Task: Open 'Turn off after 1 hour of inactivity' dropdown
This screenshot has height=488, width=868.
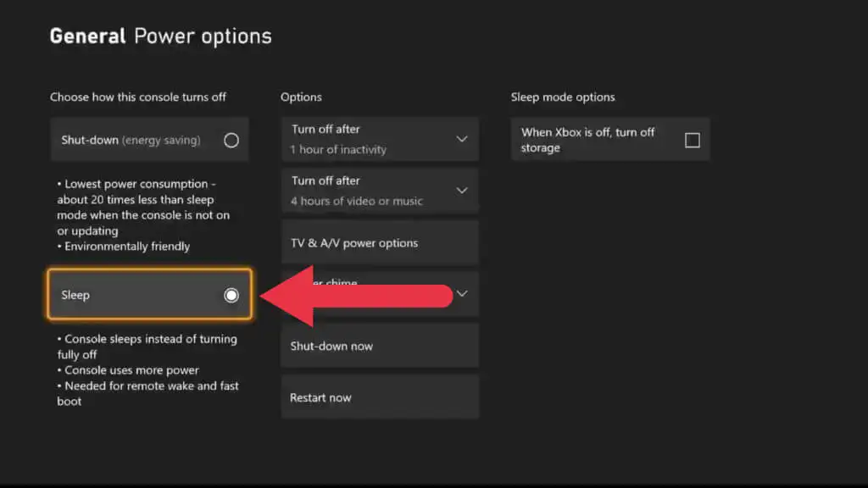Action: point(380,139)
